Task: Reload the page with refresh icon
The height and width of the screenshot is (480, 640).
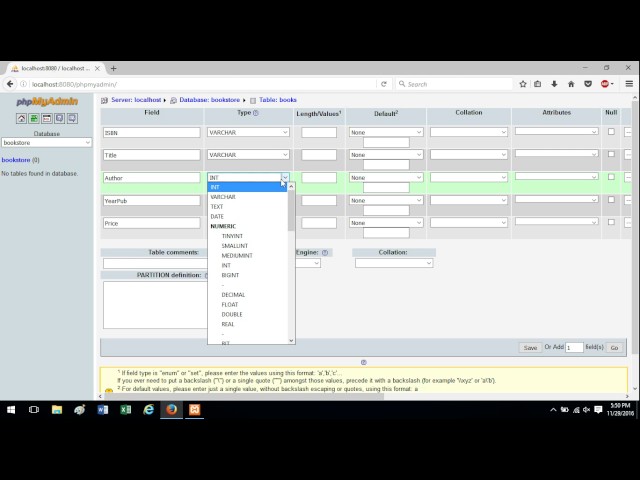Action: pos(384,84)
